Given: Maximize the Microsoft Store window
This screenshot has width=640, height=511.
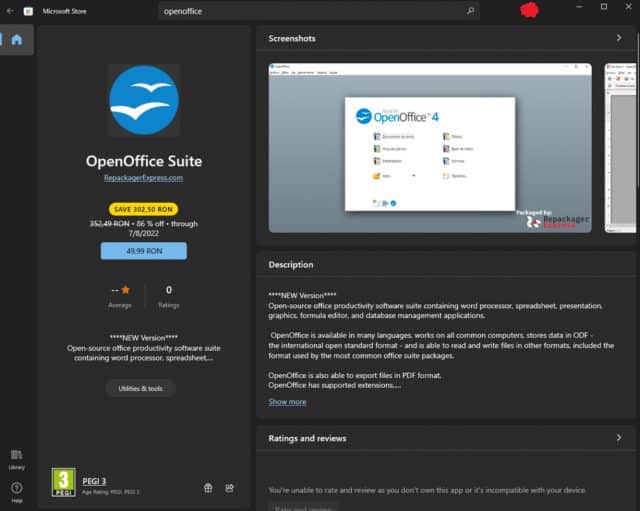Looking at the screenshot, I should [x=604, y=7].
